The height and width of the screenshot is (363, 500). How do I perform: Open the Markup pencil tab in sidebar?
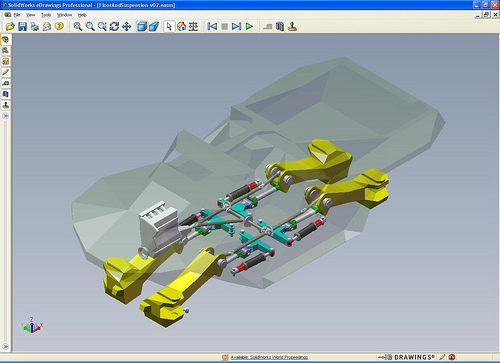[x=6, y=72]
